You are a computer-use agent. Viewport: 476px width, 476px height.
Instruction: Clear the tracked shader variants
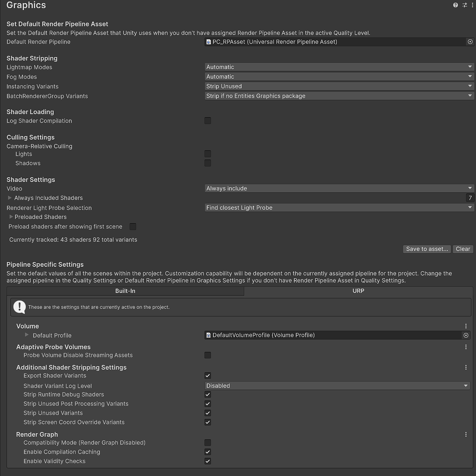tap(463, 249)
